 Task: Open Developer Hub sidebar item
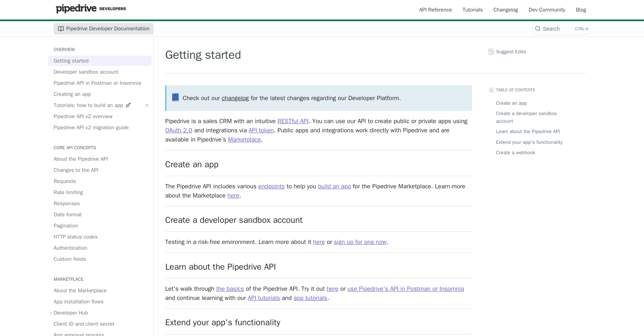100,313
